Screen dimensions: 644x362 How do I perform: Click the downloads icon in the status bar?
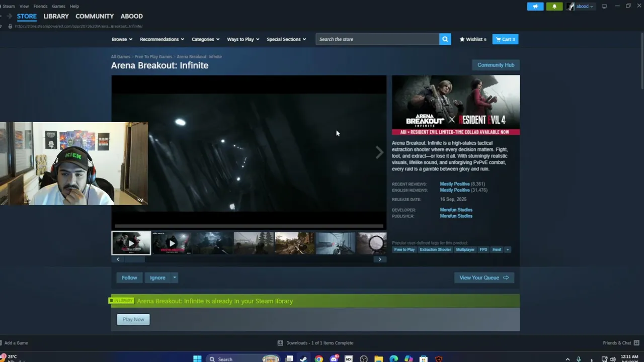click(x=280, y=343)
